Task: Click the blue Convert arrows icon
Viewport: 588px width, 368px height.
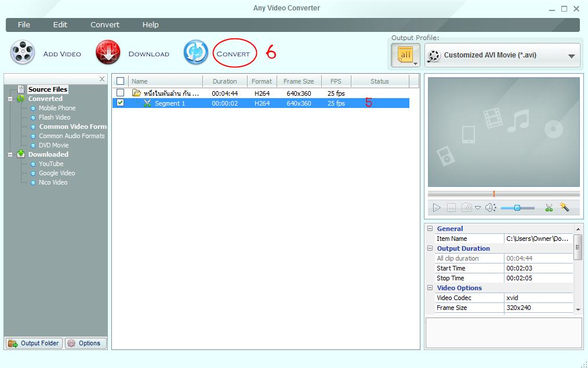Action: [196, 52]
